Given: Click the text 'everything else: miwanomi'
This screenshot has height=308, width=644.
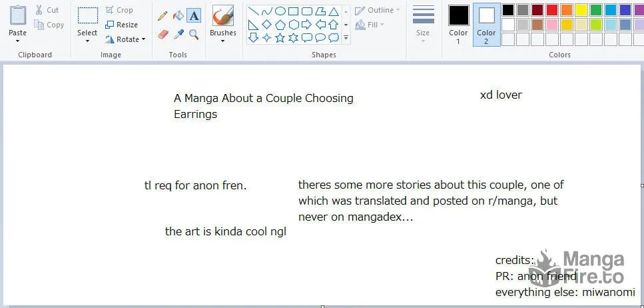Looking at the screenshot, I should click(565, 293).
